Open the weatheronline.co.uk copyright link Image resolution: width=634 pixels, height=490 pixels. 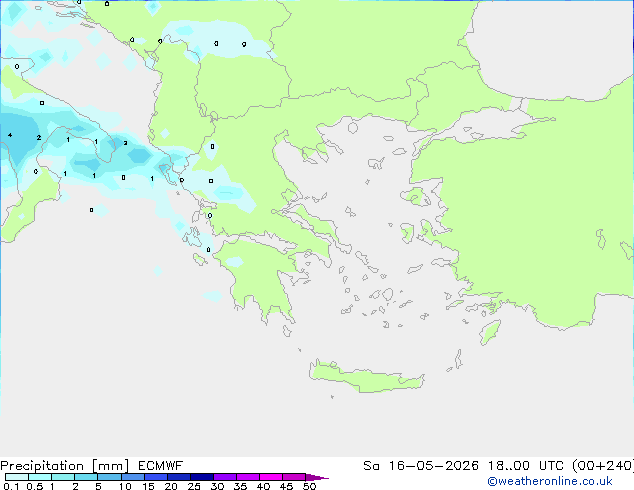click(550, 481)
